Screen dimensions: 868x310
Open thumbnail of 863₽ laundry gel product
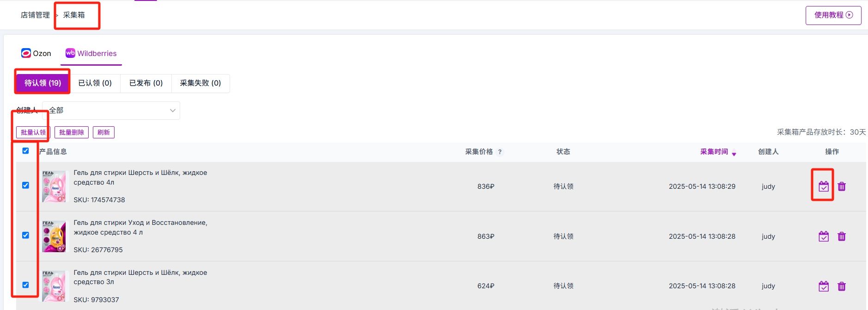coord(54,236)
